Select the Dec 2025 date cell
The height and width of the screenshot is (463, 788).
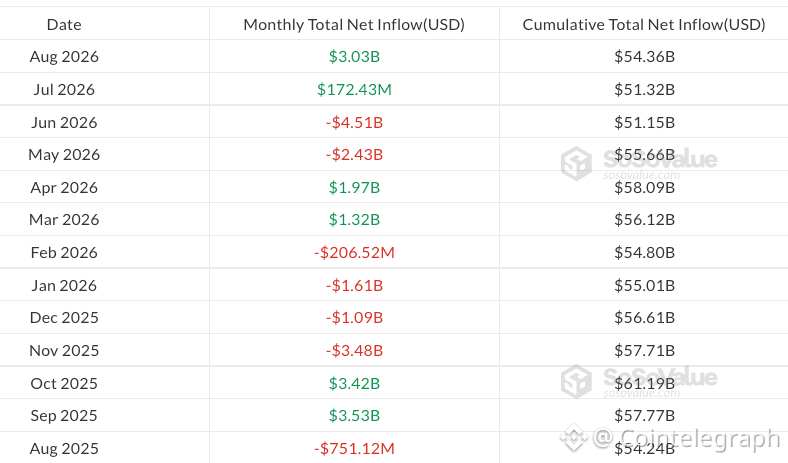pos(64,318)
